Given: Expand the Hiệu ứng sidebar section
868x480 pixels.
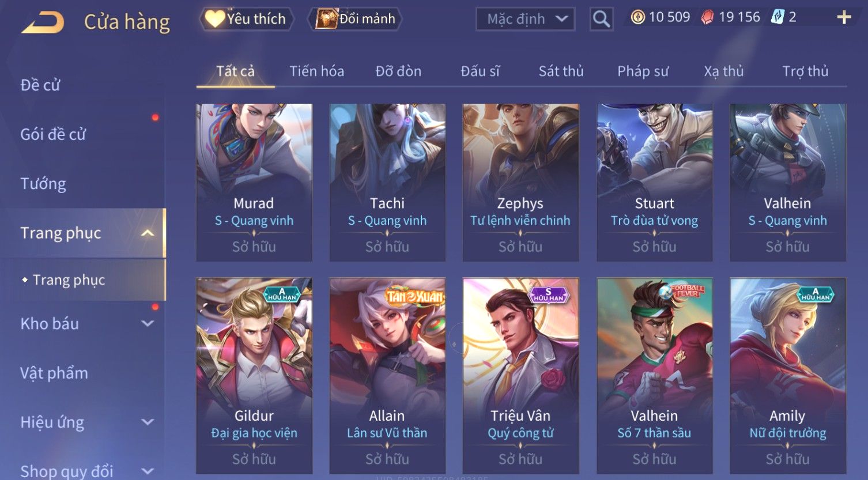Looking at the screenshot, I should pos(148,422).
